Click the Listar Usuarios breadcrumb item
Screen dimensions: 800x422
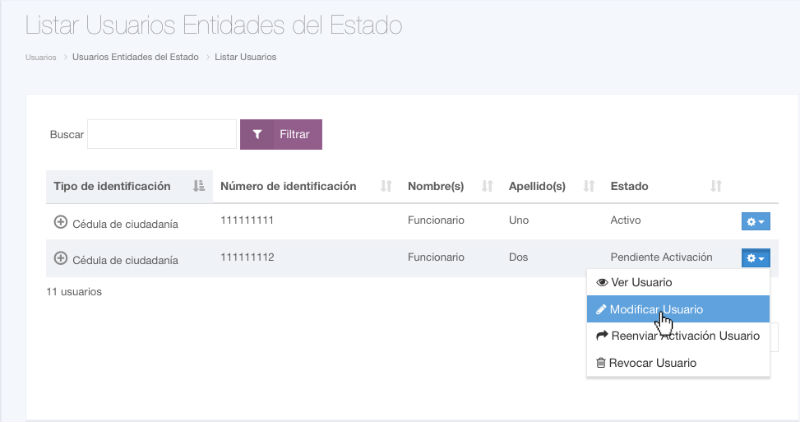[x=246, y=57]
